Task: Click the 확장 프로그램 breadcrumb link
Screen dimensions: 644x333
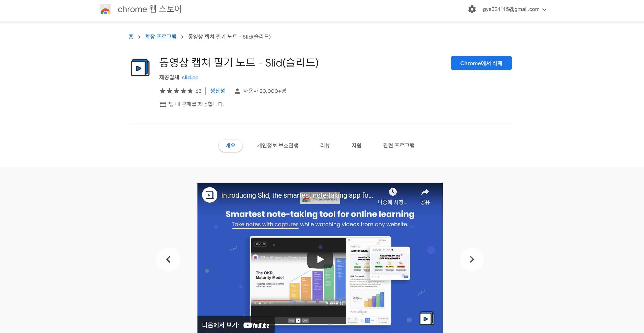Action: click(160, 37)
